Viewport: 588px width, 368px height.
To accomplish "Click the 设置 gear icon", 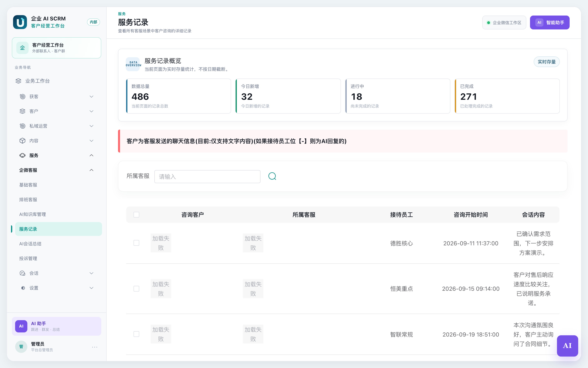I will coord(23,288).
